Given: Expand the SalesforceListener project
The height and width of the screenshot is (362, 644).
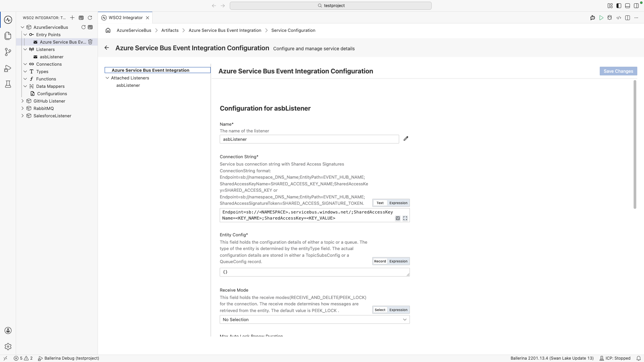Looking at the screenshot, I should (22, 116).
